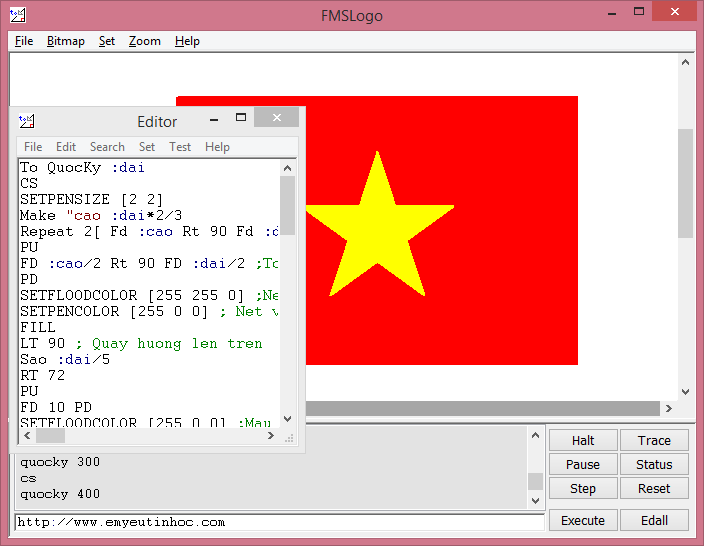Viewport: 704px width, 546px height.
Task: Minimize the Editor window
Action: tap(214, 119)
